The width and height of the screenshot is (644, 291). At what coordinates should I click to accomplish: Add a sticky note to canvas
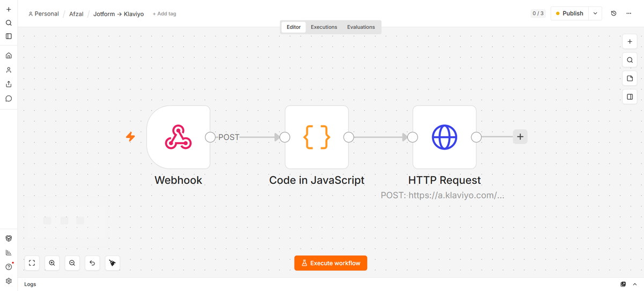(x=630, y=79)
